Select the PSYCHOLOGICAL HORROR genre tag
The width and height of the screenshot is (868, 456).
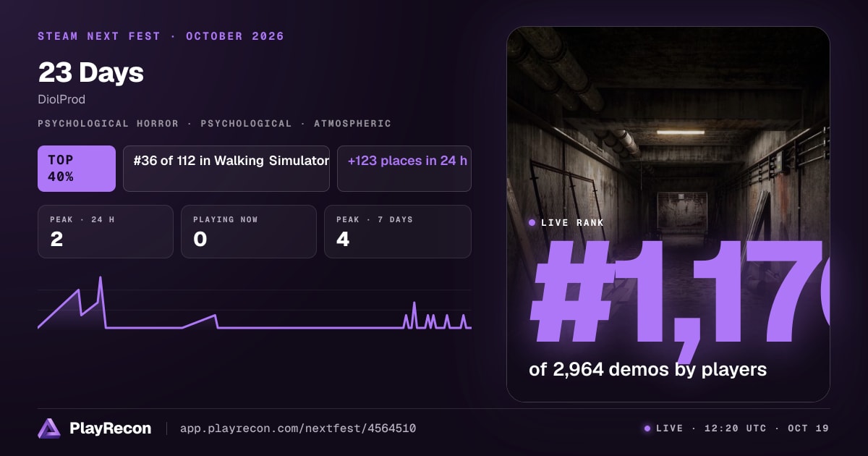[x=109, y=124]
